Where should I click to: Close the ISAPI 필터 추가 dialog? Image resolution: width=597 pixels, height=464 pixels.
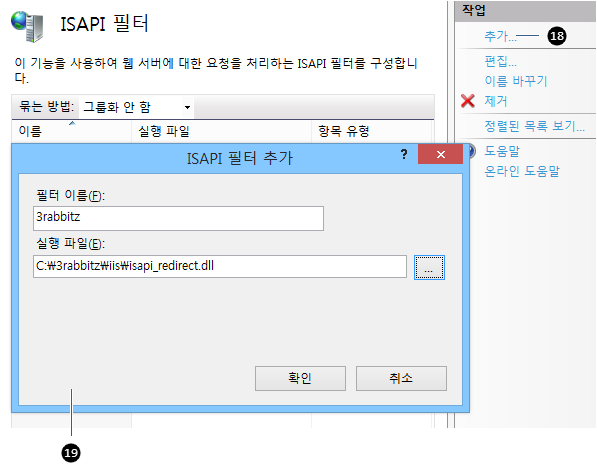point(441,154)
